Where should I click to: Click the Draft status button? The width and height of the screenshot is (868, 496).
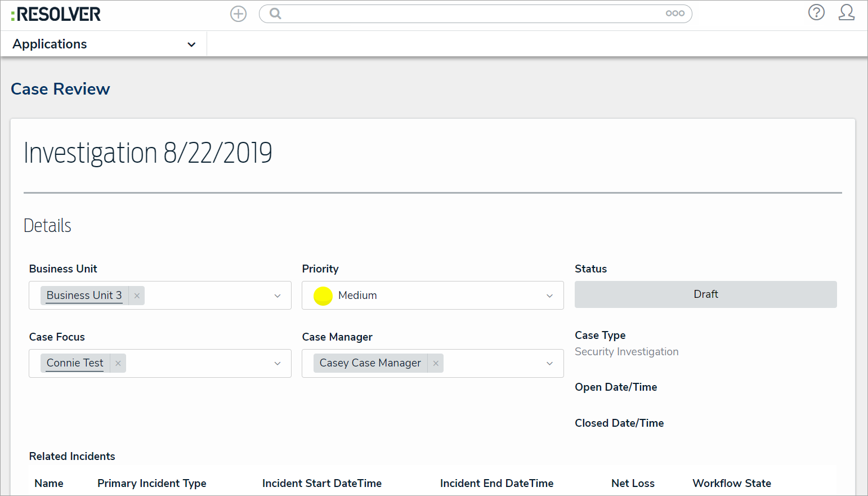click(705, 294)
